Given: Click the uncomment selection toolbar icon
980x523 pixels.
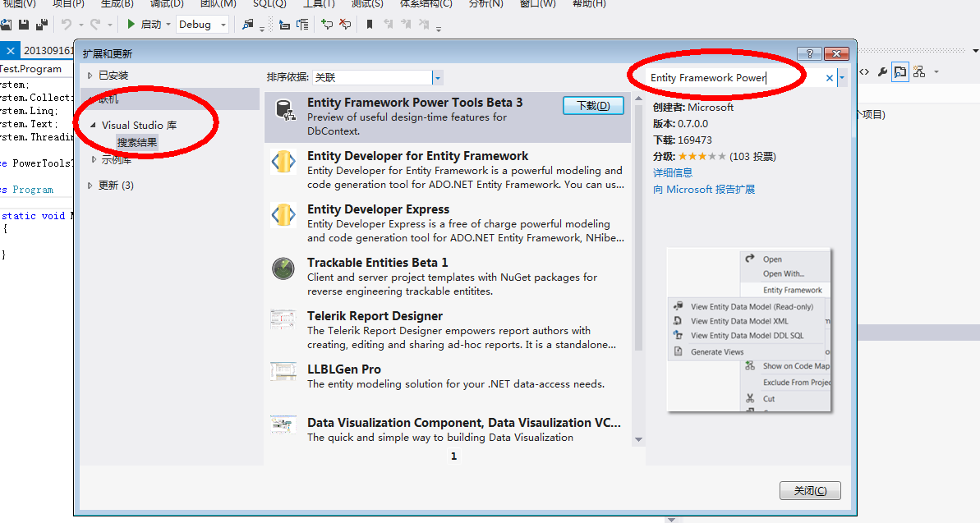Looking at the screenshot, I should (345, 25).
